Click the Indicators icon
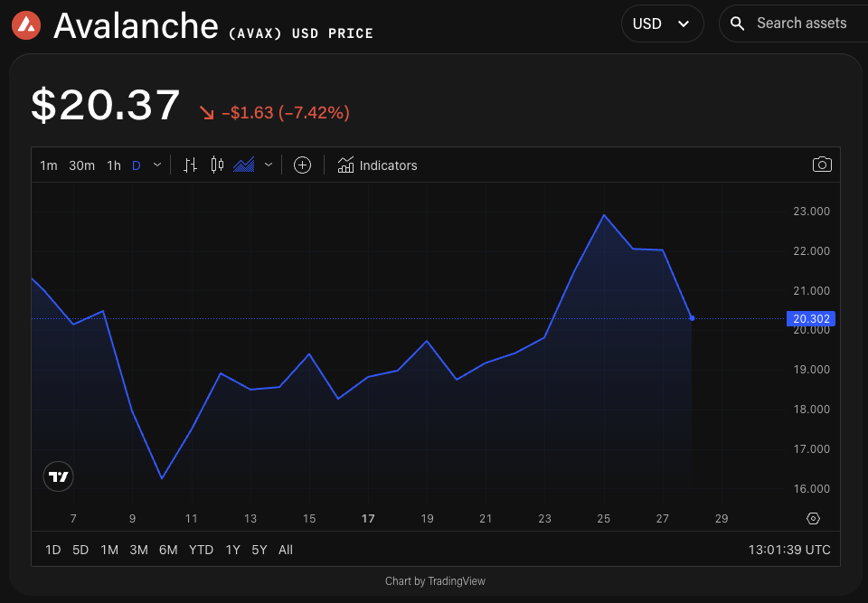868x603 pixels. click(345, 165)
